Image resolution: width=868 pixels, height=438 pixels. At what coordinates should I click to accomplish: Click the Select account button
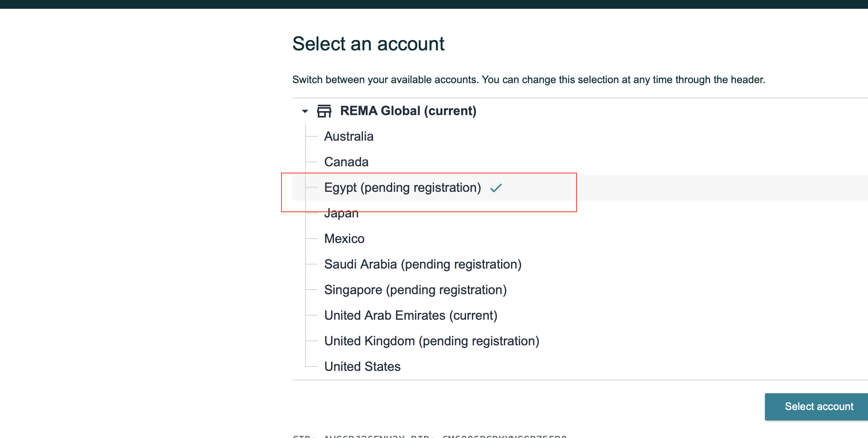816,406
